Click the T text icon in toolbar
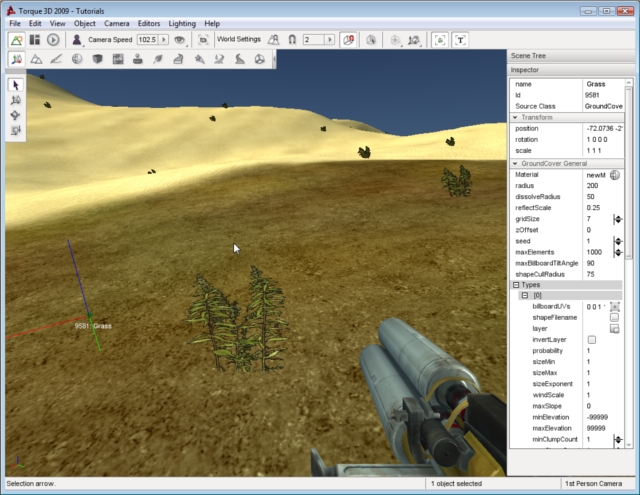Screen dimensions: 640x495 click(460, 40)
